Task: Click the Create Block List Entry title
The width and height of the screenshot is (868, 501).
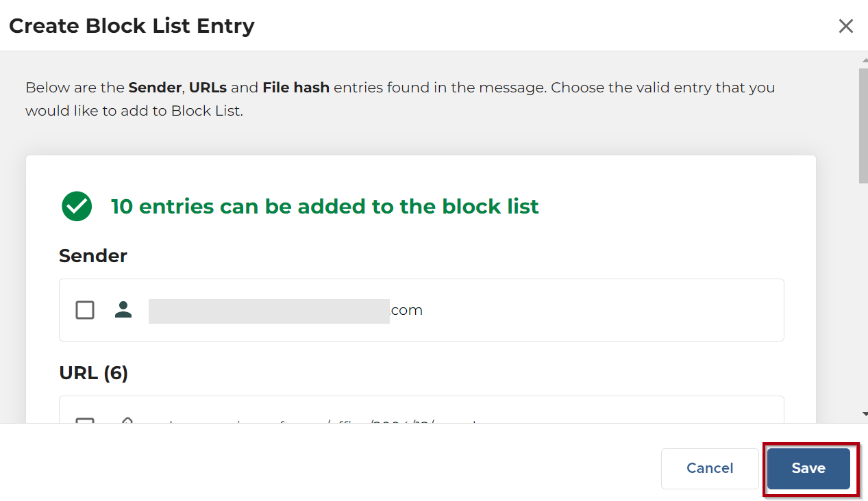Action: [x=132, y=26]
